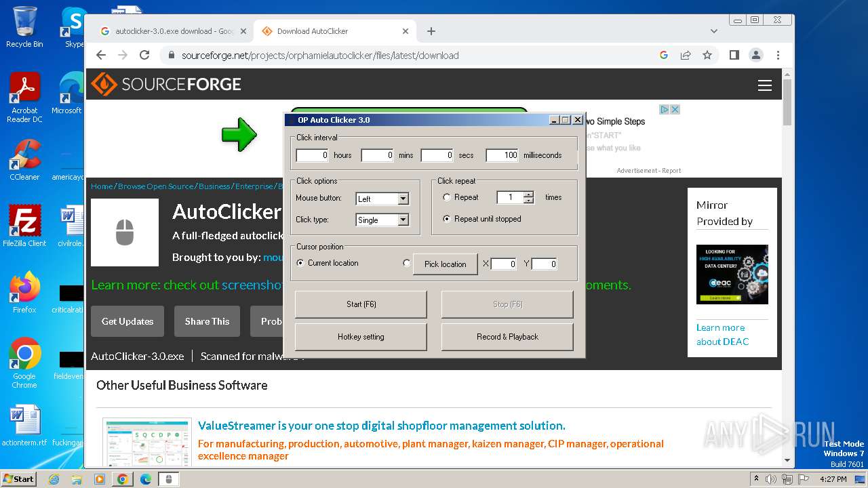The height and width of the screenshot is (488, 868).
Task: Go back in Chrome
Action: 101,56
